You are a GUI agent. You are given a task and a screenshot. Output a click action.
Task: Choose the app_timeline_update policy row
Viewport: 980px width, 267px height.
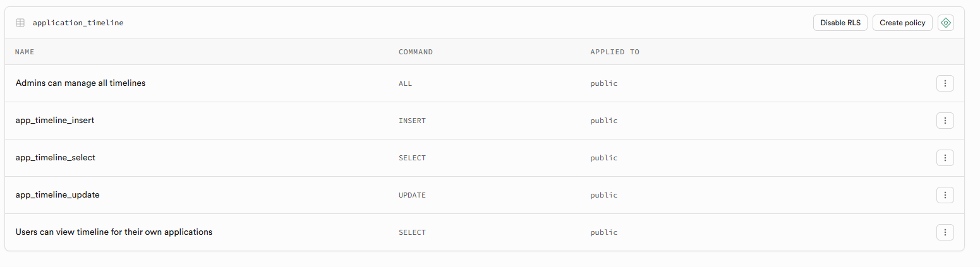pyautogui.click(x=57, y=194)
